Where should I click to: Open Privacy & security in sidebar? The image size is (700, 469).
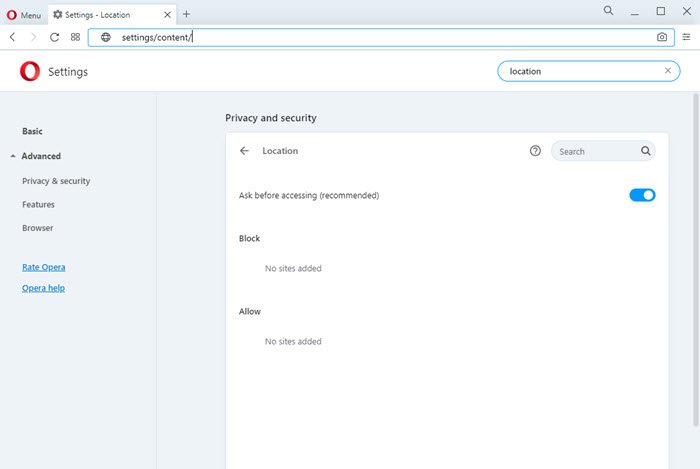click(x=56, y=181)
